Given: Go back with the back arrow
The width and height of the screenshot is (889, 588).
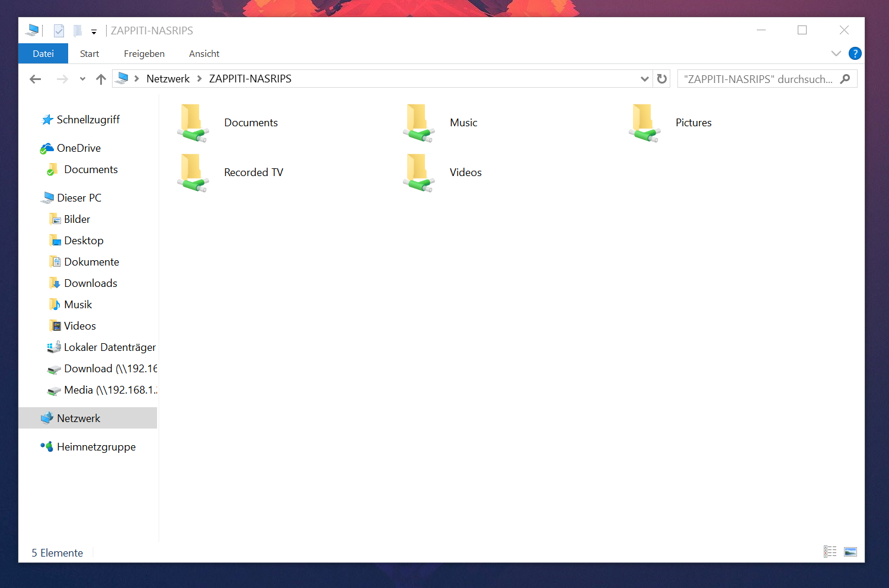Looking at the screenshot, I should (35, 79).
